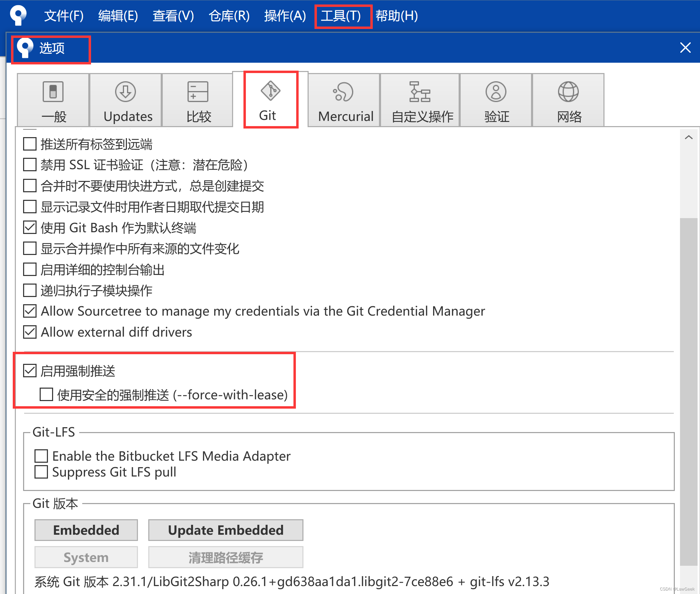The height and width of the screenshot is (594, 700).
Task: Uncheck Allow external diff drivers
Action: pyautogui.click(x=30, y=332)
